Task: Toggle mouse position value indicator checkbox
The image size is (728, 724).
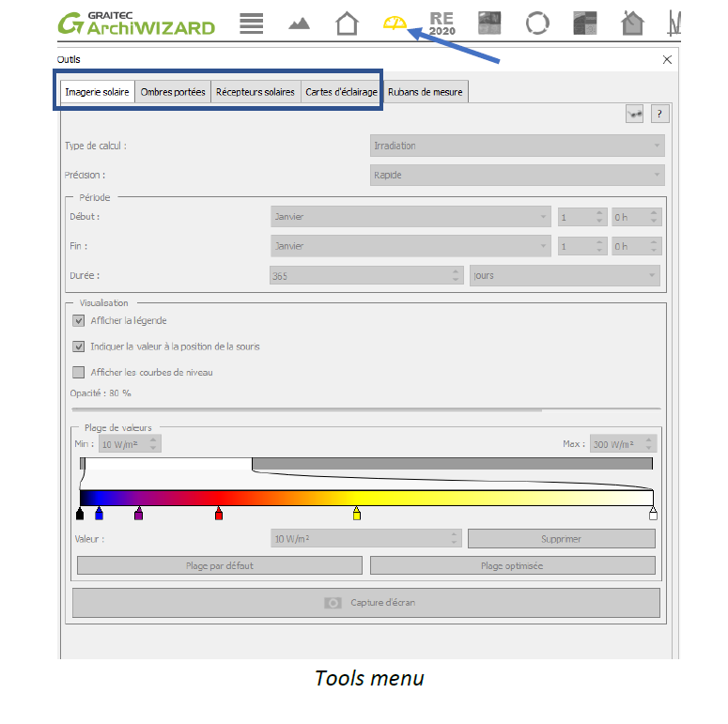Action: pos(79,347)
